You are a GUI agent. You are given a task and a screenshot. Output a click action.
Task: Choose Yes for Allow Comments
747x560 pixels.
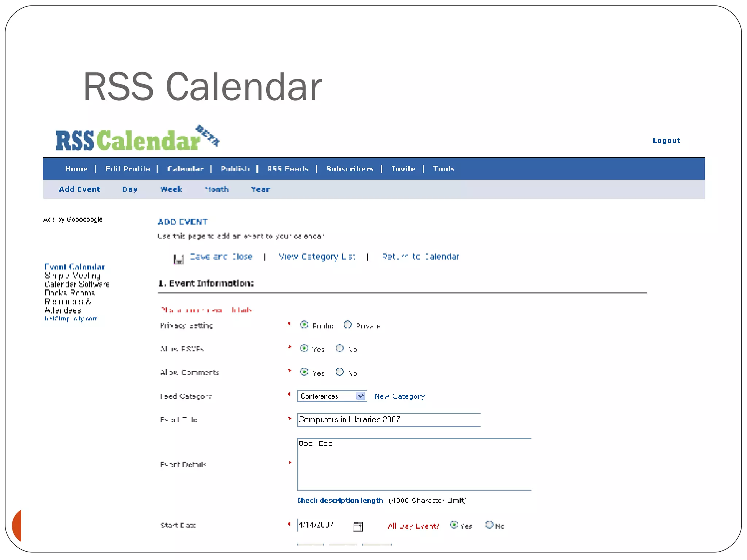(x=304, y=372)
